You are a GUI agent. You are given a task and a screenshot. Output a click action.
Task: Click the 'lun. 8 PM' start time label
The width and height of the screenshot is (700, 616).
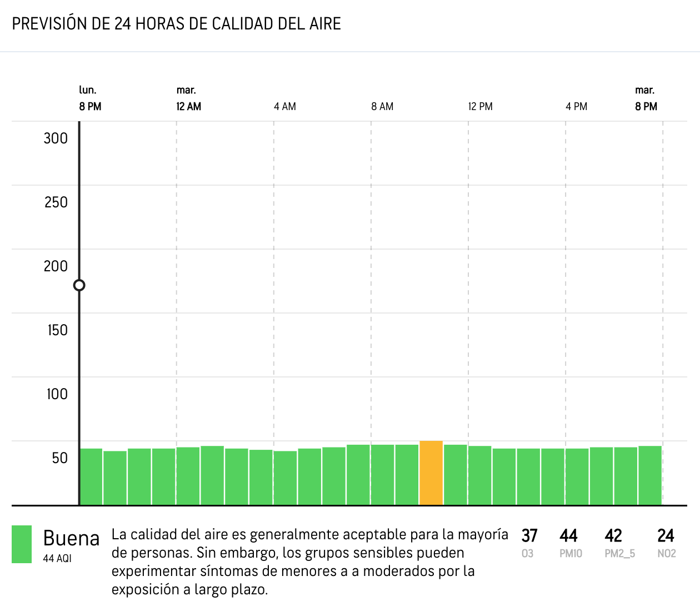[x=90, y=98]
